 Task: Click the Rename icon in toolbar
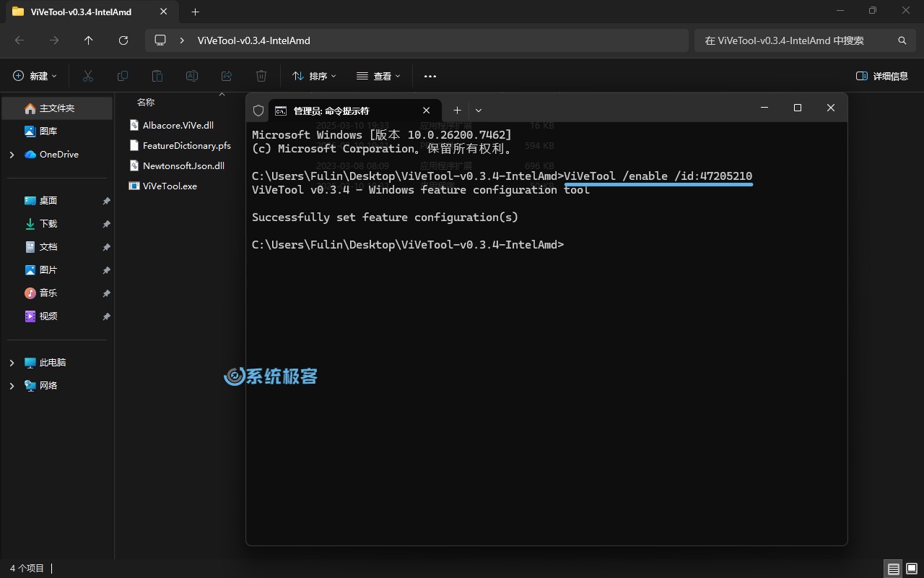coord(192,76)
